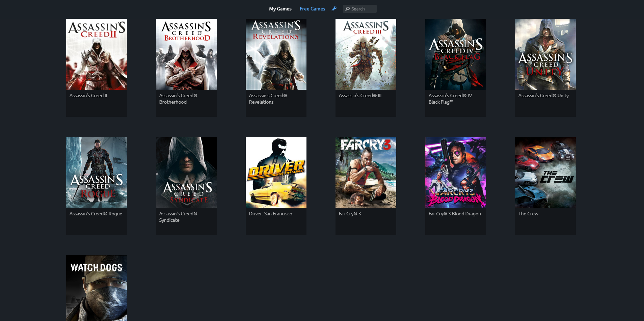Open Far Cry 3 Blood Dragon cover
644x321 pixels.
[456, 172]
